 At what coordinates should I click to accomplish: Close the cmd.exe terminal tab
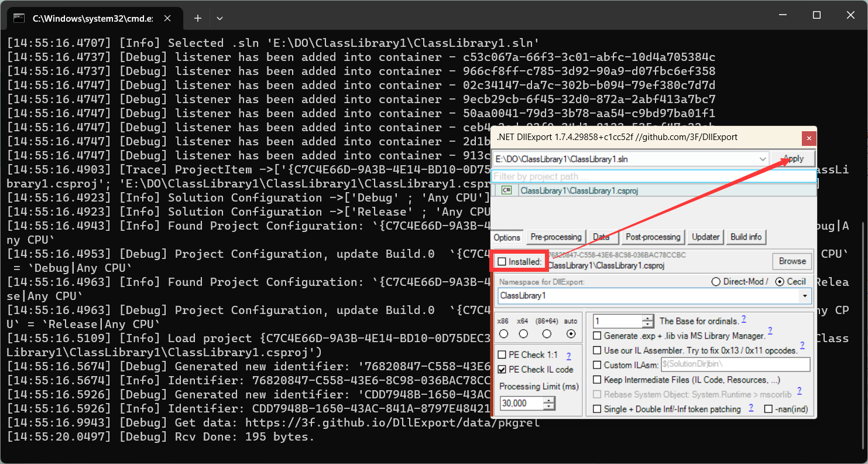coord(169,18)
